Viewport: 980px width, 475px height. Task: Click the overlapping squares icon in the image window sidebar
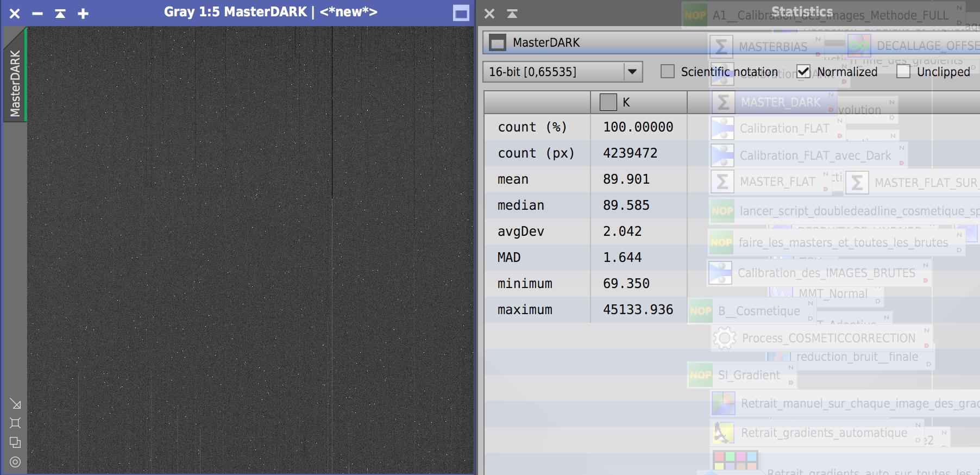pyautogui.click(x=15, y=442)
